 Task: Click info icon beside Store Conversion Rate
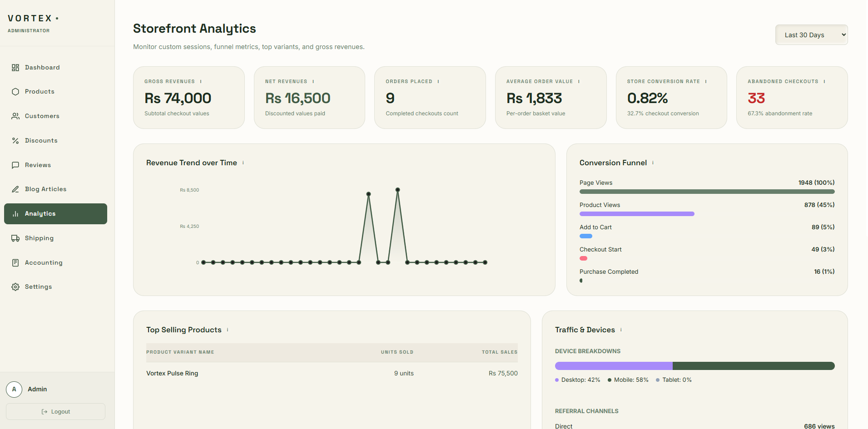tap(706, 82)
